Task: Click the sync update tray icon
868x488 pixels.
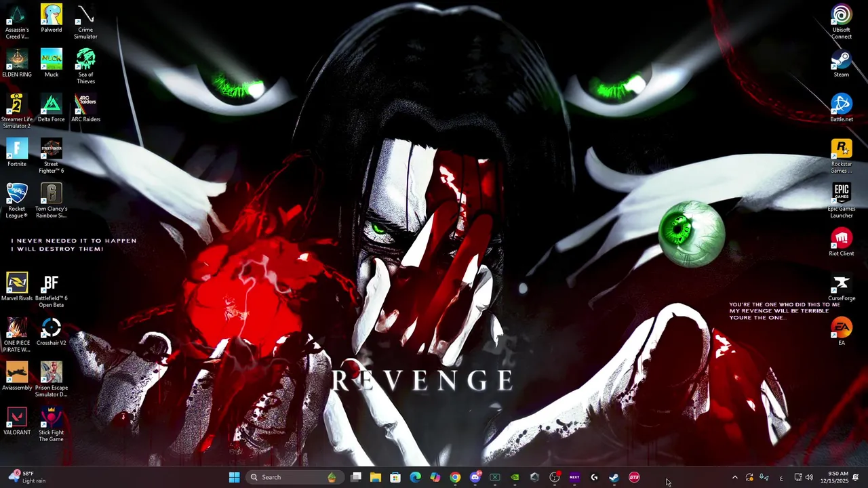Action: tap(749, 477)
